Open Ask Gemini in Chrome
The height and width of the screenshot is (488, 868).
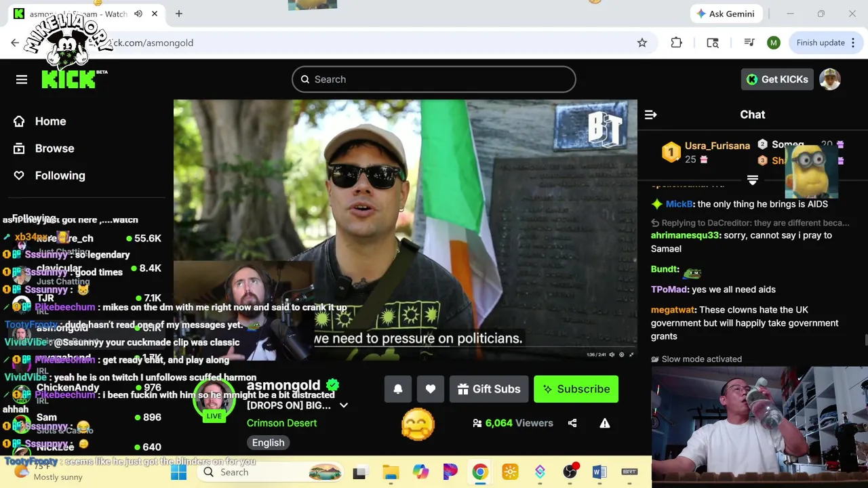(x=725, y=14)
